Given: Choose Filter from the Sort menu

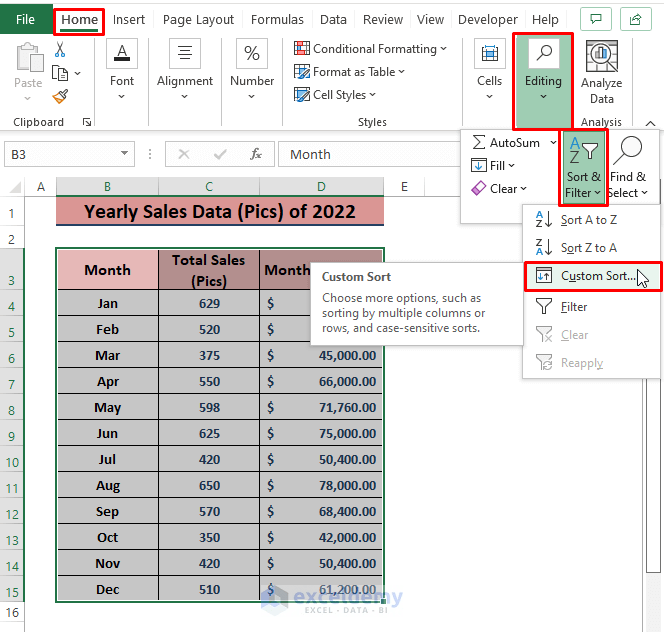Looking at the screenshot, I should (x=592, y=306).
